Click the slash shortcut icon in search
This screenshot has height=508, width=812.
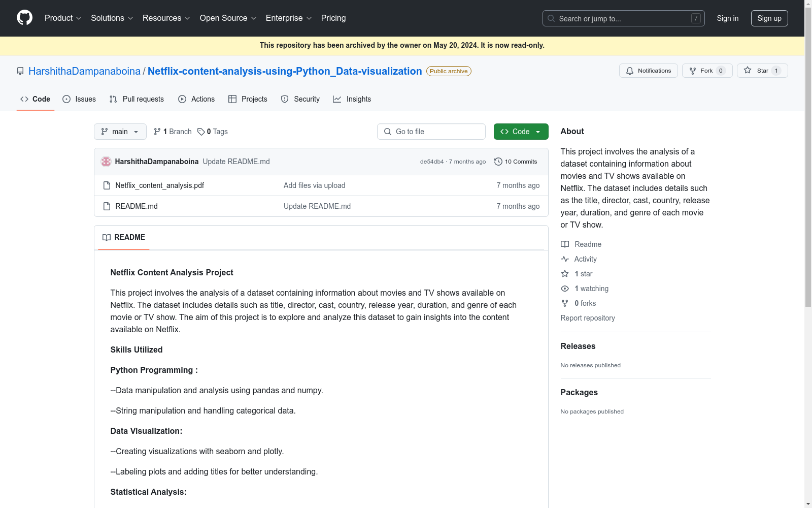tap(696, 18)
